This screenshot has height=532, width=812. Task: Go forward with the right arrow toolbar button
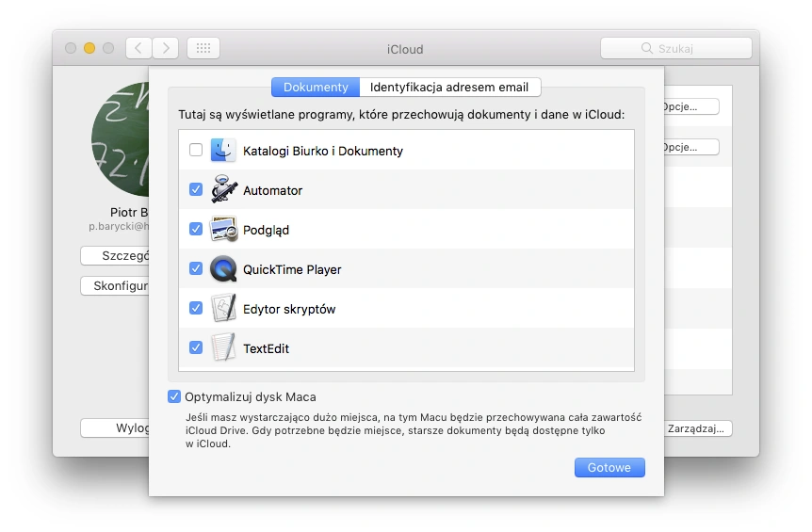pyautogui.click(x=166, y=48)
